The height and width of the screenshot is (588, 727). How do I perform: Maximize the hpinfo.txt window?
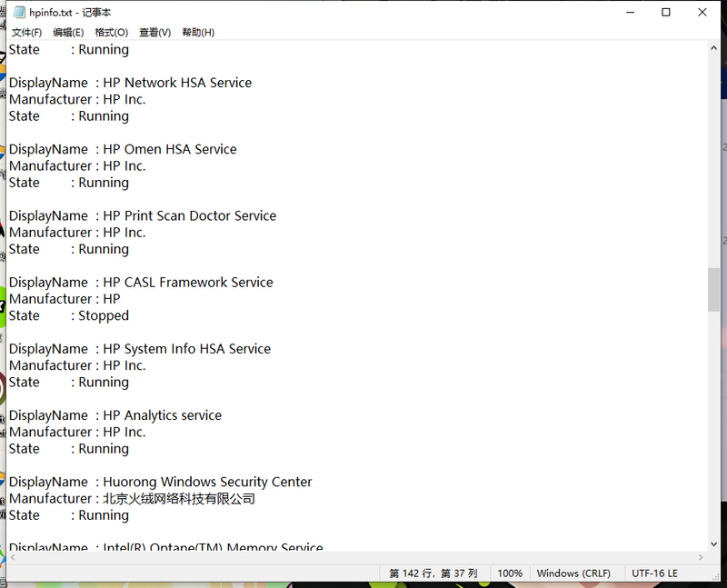point(666,13)
